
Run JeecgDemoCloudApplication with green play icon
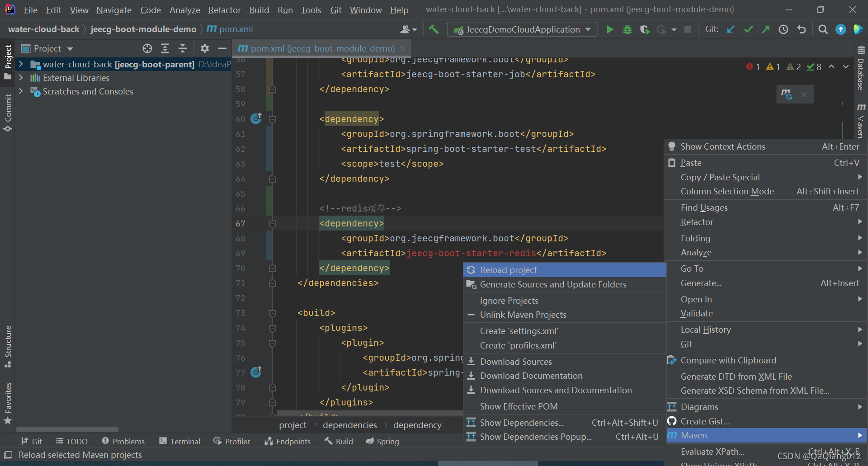610,29
